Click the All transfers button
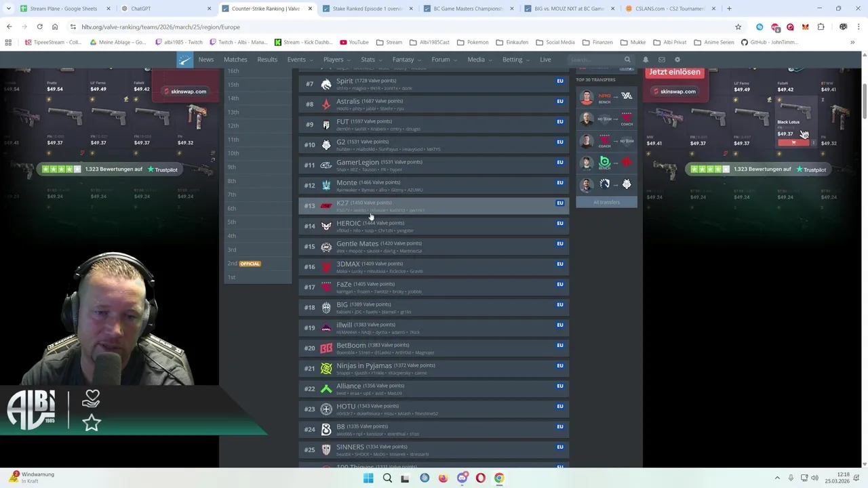 pyautogui.click(x=606, y=202)
